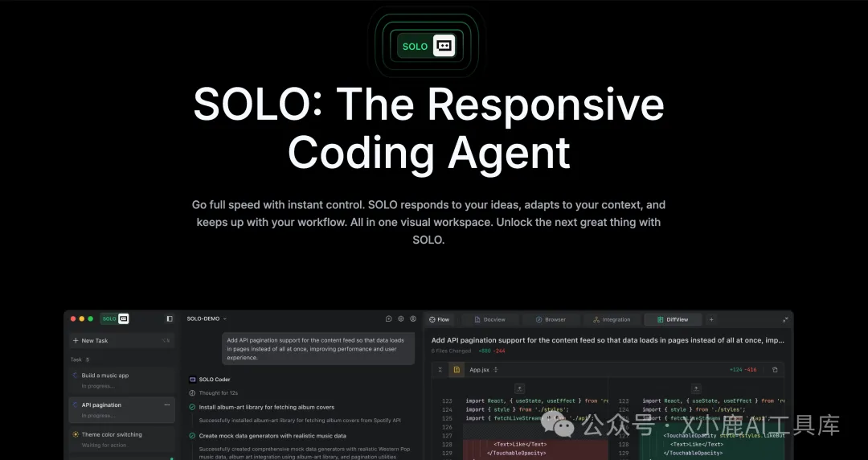The width and height of the screenshot is (868, 460).
Task: Expand hidden lines above in right diff pane
Action: tap(696, 388)
